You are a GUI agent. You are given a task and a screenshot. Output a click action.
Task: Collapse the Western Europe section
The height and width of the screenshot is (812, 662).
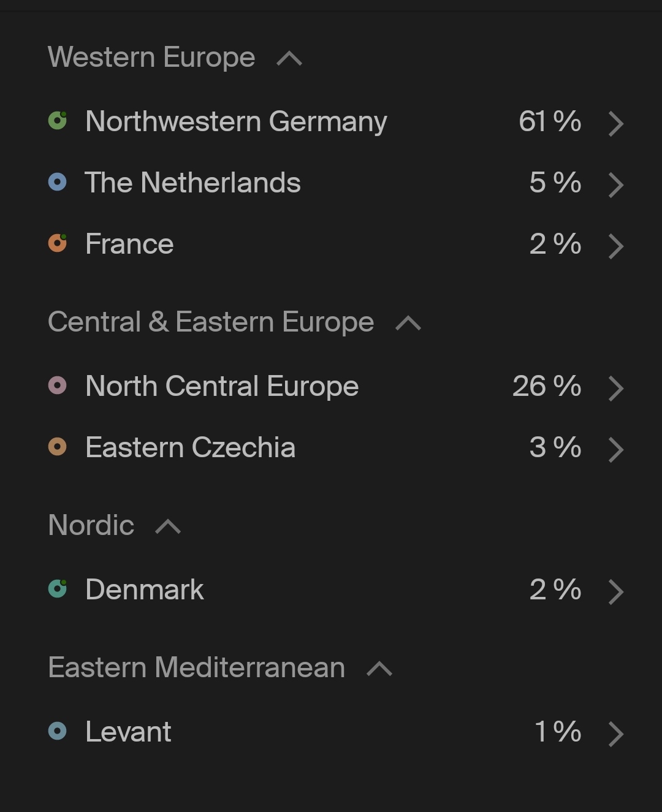pos(289,59)
